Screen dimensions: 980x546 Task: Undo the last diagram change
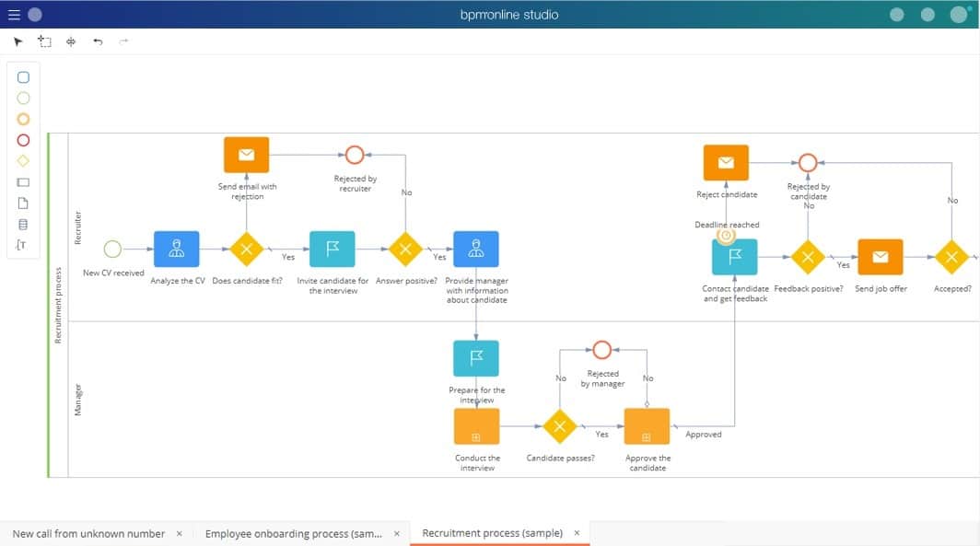(x=98, y=41)
